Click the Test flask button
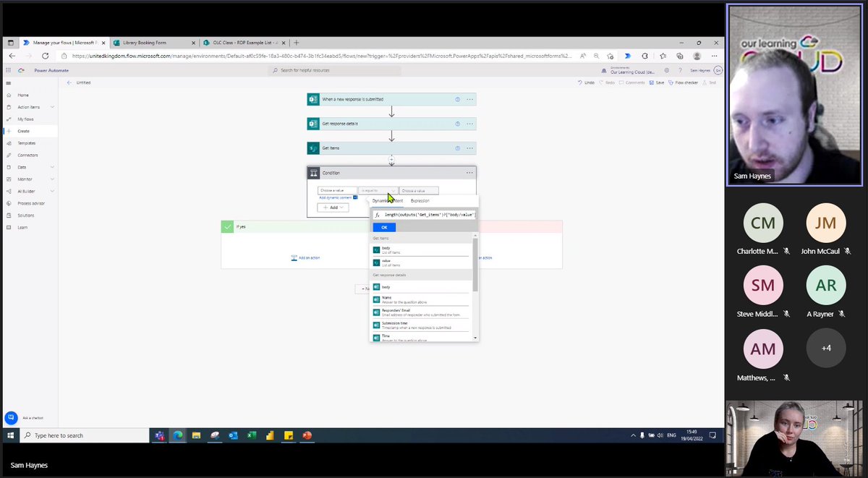 click(710, 82)
